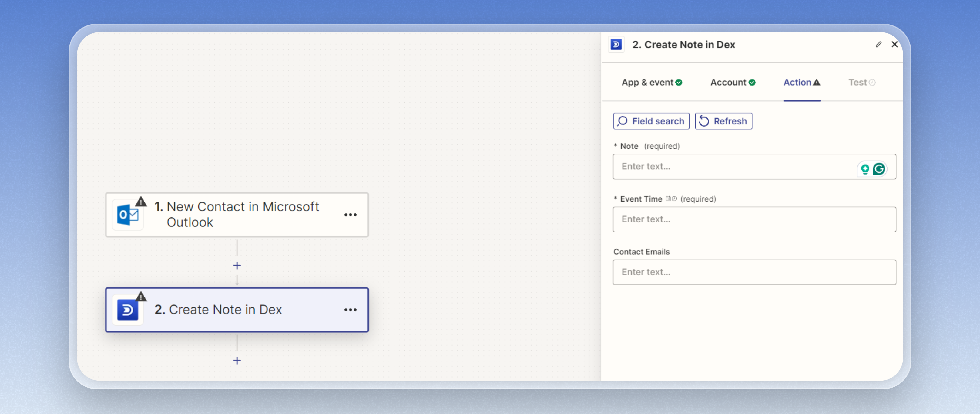This screenshot has width=980, height=414.
Task: Click the Grammarly icon in Note field
Action: 879,169
